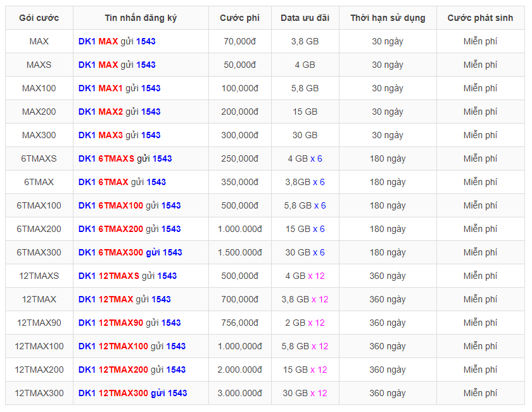Select the '6TMAX300' package name cell
Viewport: 532px width, 412px height.
pos(39,252)
